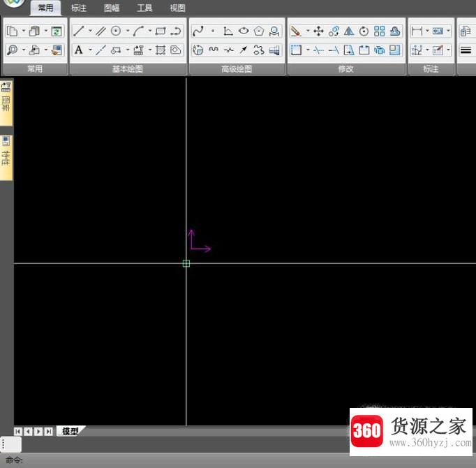Expand the Text tool dropdown arrow
Screen dimensions: 476x468
click(90, 50)
